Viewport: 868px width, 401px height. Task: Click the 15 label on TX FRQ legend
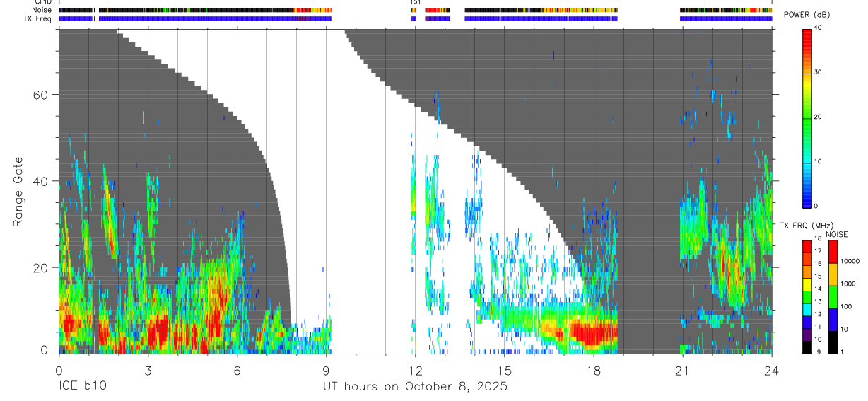pyautogui.click(x=818, y=277)
